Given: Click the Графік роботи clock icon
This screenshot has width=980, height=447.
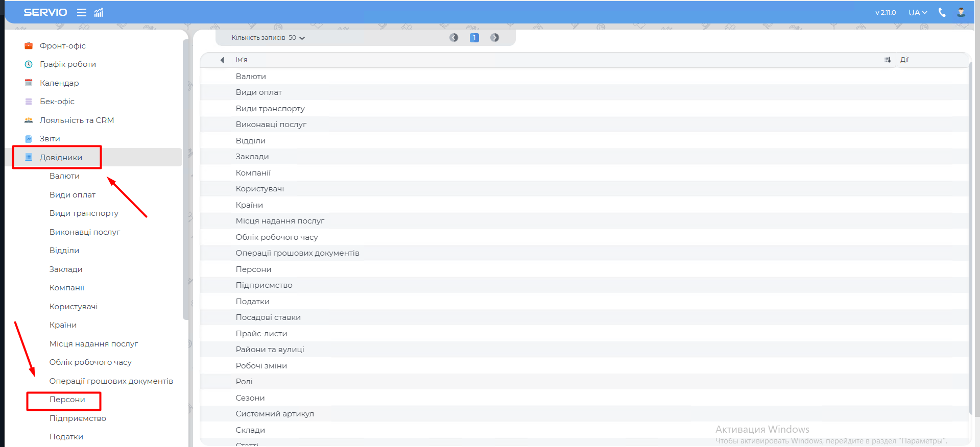Looking at the screenshot, I should click(x=29, y=64).
